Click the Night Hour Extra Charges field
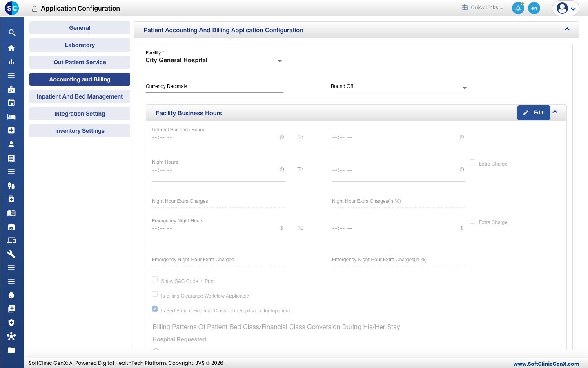This screenshot has height=368, width=588. click(x=218, y=202)
